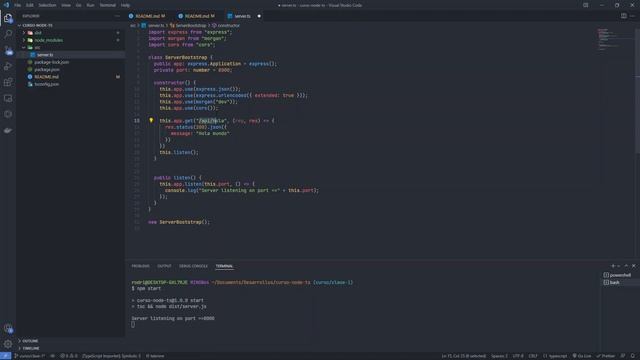Open the Extensions view
Screen dimensions: 640x360
click(8, 82)
